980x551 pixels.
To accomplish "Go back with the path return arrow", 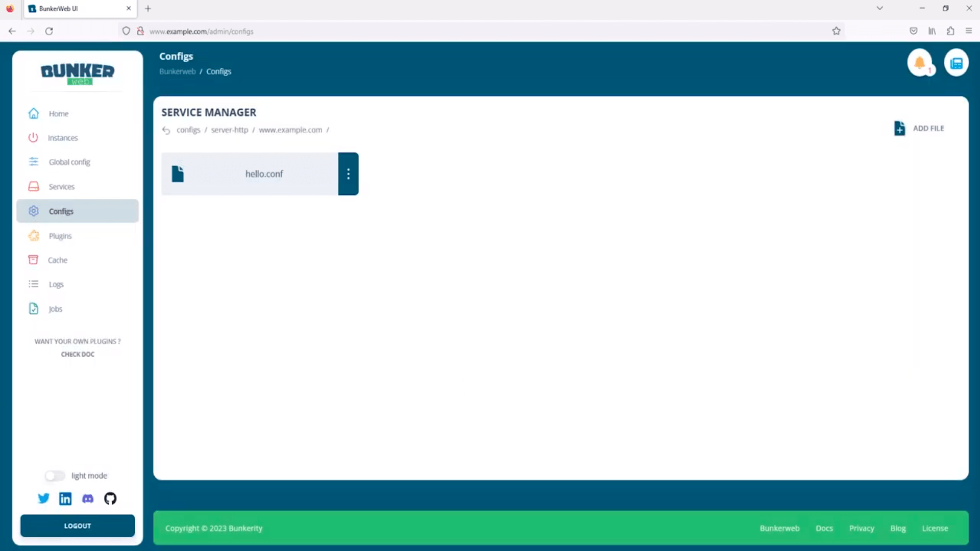I will (166, 130).
